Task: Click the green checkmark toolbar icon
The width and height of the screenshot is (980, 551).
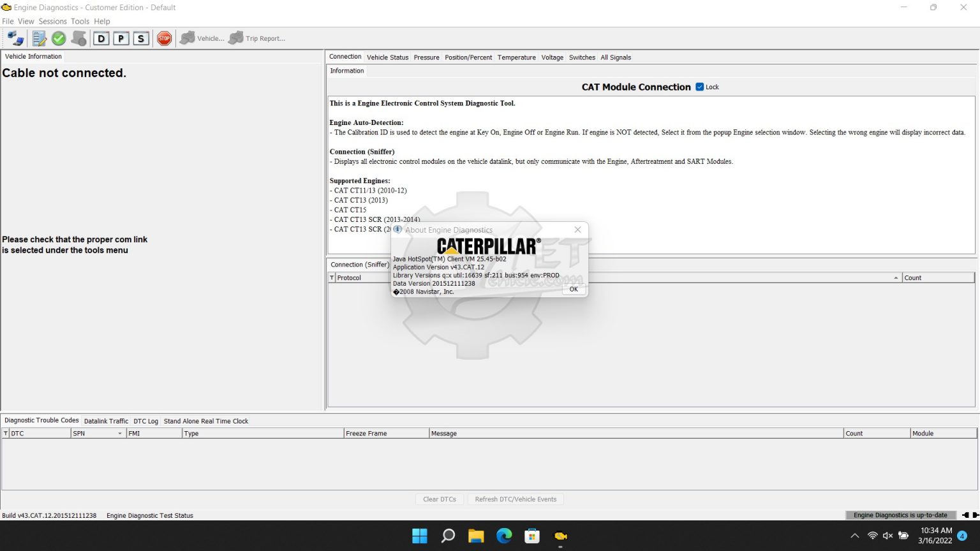Action: (58, 38)
